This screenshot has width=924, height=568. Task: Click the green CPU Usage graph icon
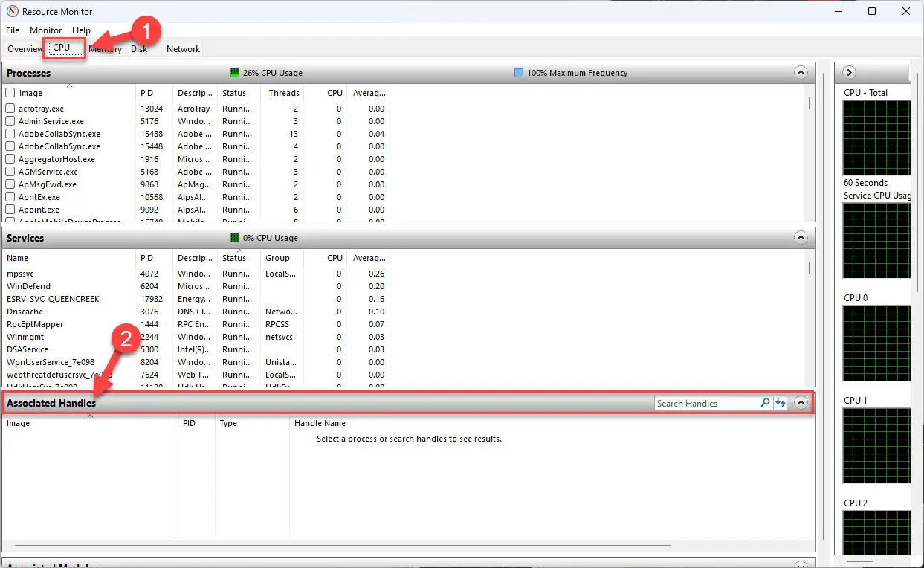point(234,73)
